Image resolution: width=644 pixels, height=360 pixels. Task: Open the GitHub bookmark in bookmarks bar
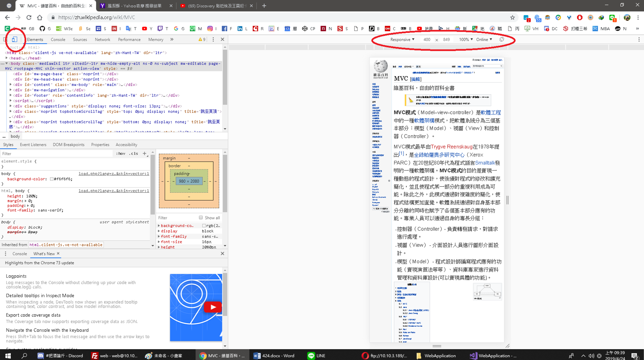pos(45,29)
